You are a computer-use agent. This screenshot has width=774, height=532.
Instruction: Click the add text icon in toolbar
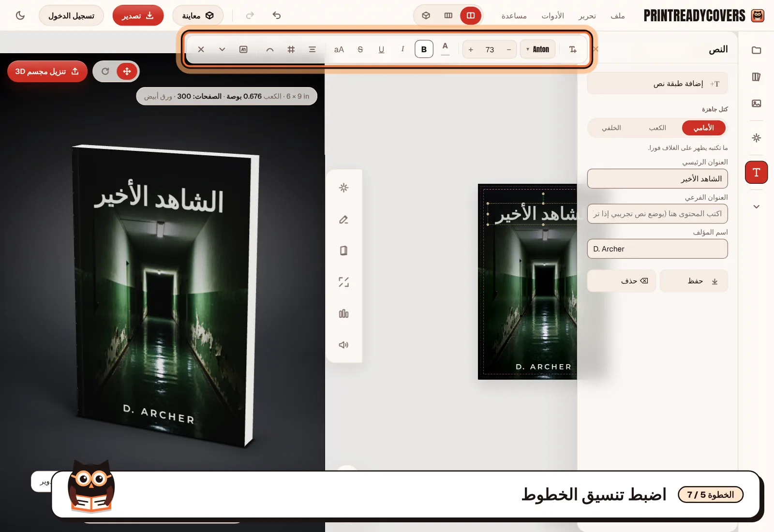click(x=573, y=49)
